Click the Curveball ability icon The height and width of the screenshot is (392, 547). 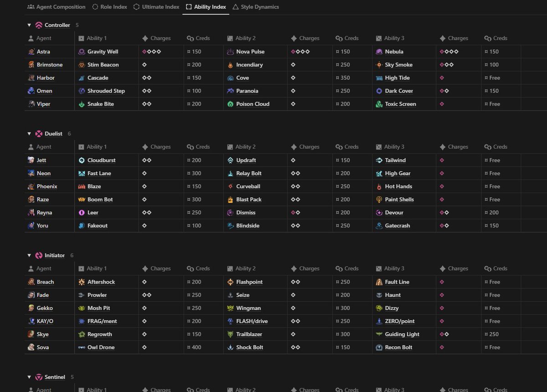point(231,186)
